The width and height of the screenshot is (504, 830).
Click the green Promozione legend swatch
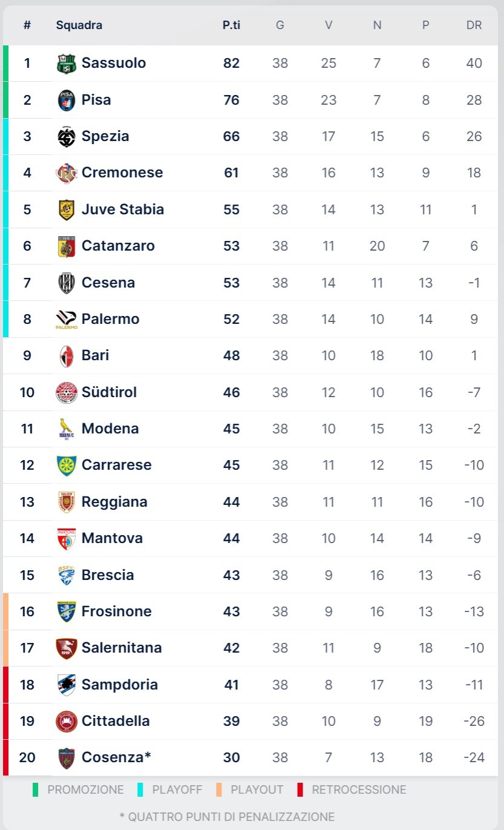click(35, 789)
